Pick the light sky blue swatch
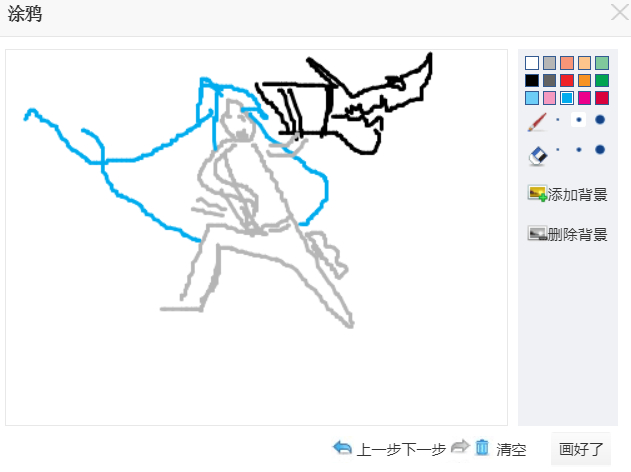Viewport: 631px width, 472px height. tap(532, 98)
